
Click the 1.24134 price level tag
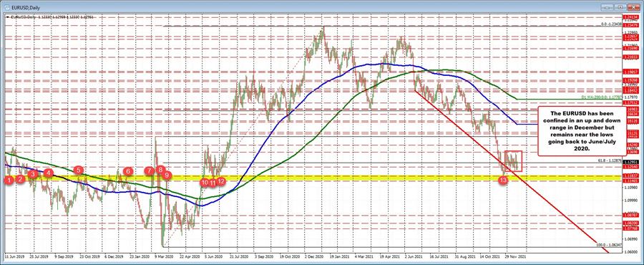tap(630, 17)
